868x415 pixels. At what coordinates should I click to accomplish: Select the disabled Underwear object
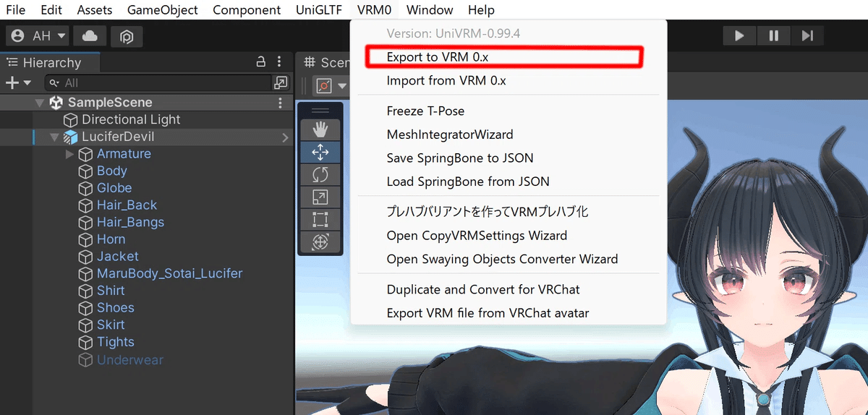point(130,360)
